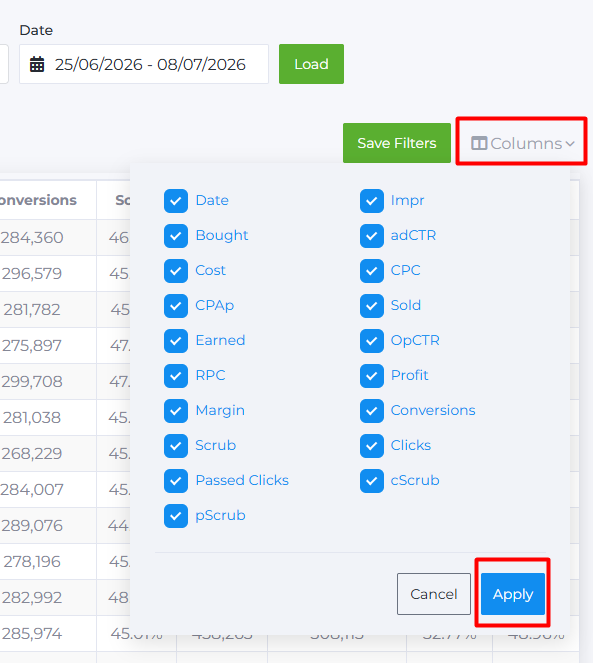Select the conversions value 299,708
This screenshot has width=593, height=663.
click(32, 381)
